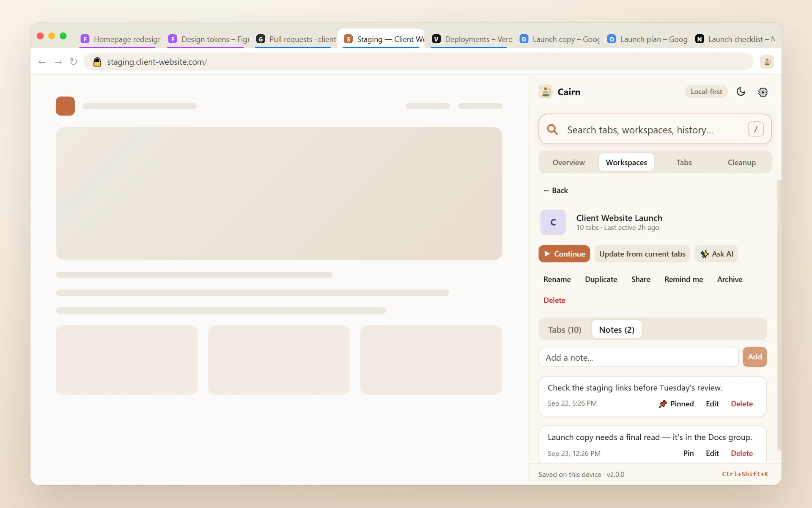Click the Client Website Launch workspace avatar
The image size is (812, 508).
pos(553,222)
